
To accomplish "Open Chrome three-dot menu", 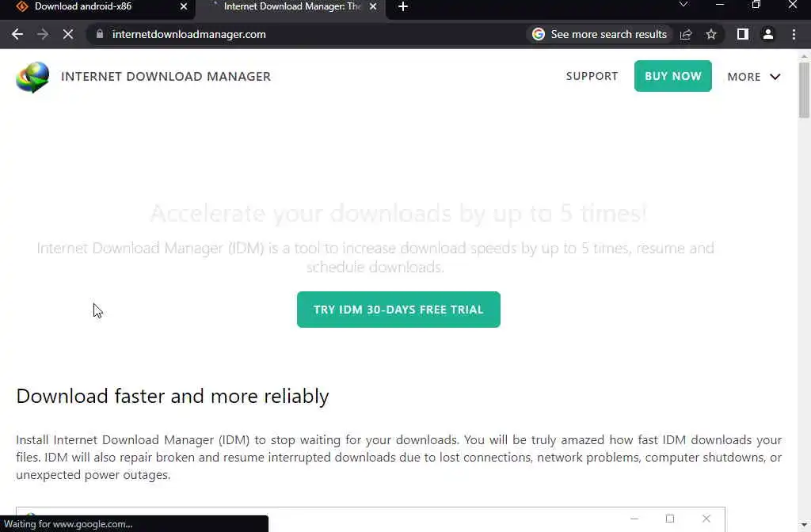I will [794, 34].
